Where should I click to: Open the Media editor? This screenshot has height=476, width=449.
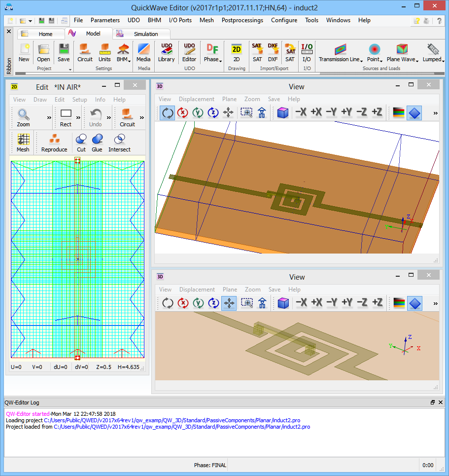(143, 52)
